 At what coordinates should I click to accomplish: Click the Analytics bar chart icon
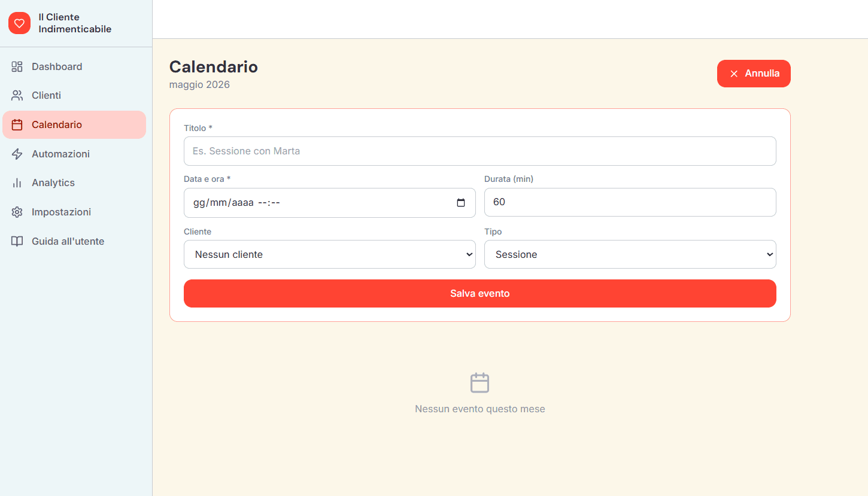click(17, 183)
